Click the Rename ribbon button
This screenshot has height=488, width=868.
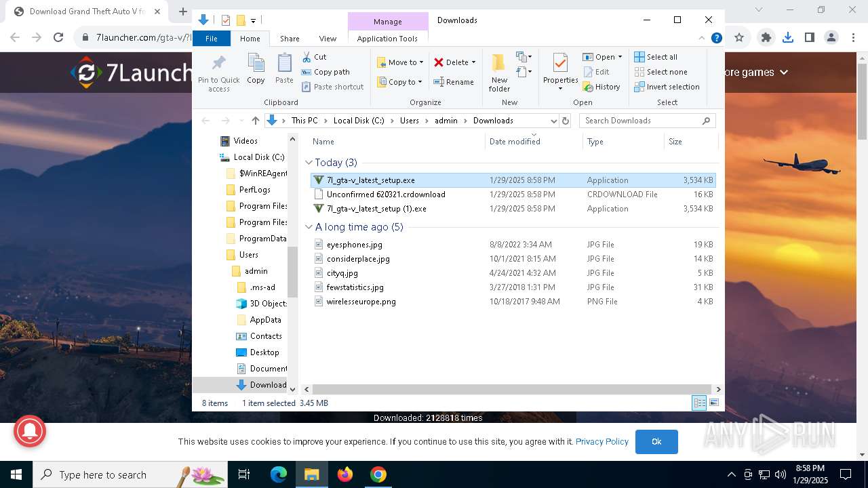(454, 82)
